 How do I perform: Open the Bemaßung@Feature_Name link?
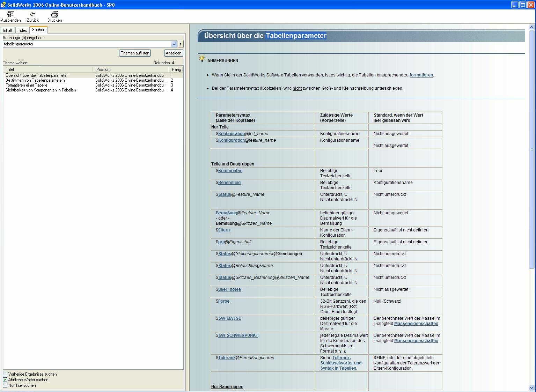click(x=226, y=213)
